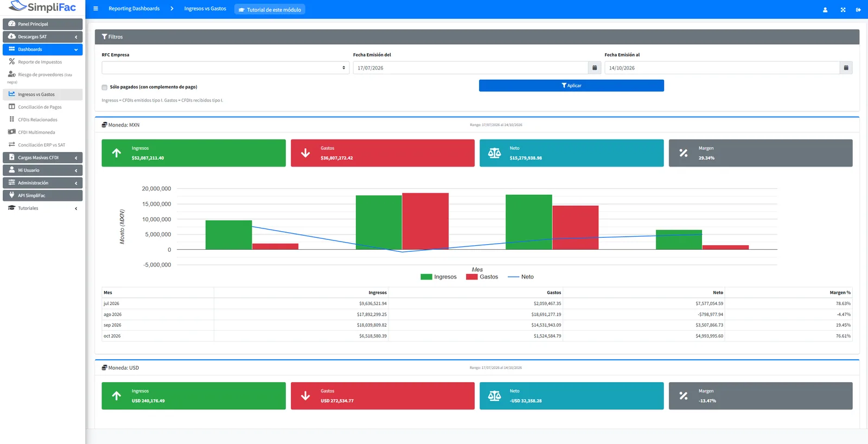Click the Fecha Emisión al date field
The width and height of the screenshot is (868, 444).
tap(722, 68)
